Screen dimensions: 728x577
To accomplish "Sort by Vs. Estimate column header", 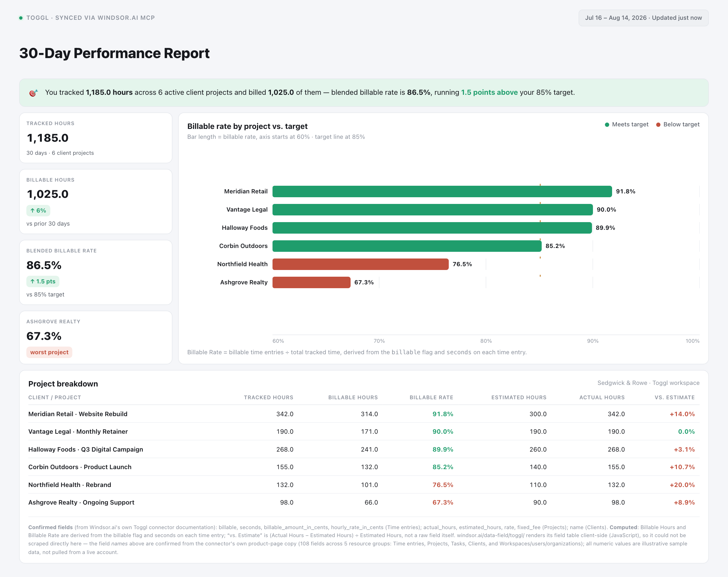I will [674, 398].
